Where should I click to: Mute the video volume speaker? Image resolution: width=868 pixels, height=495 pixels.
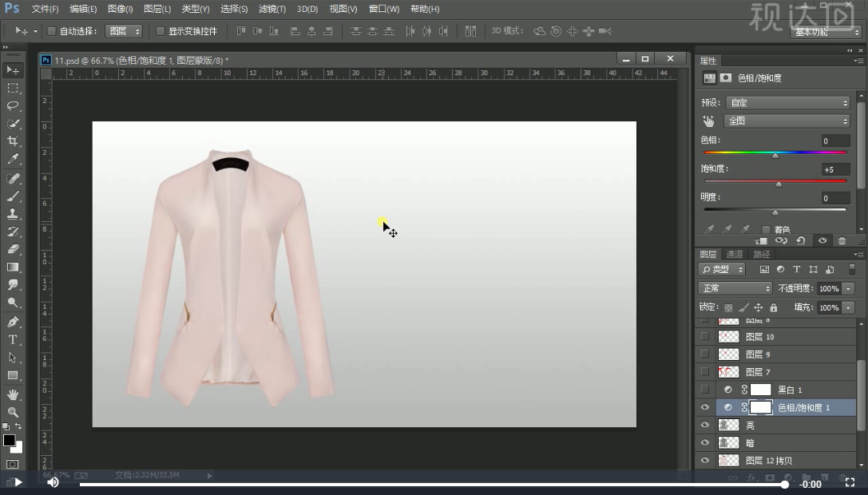coord(54,482)
